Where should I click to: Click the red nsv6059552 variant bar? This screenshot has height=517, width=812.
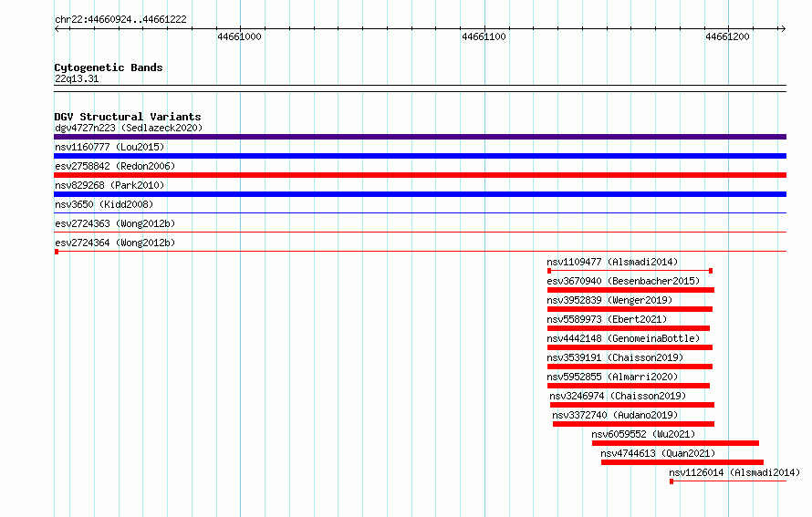click(x=675, y=443)
